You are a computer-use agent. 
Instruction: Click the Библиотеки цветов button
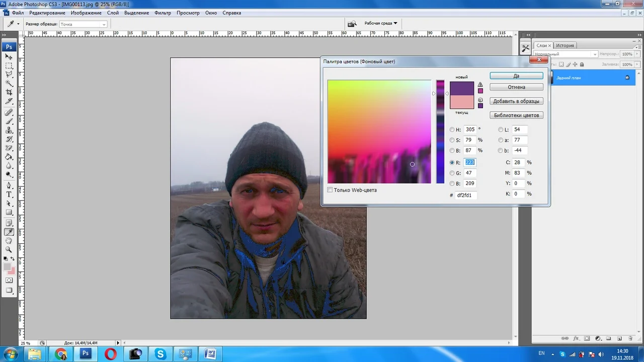tap(516, 115)
